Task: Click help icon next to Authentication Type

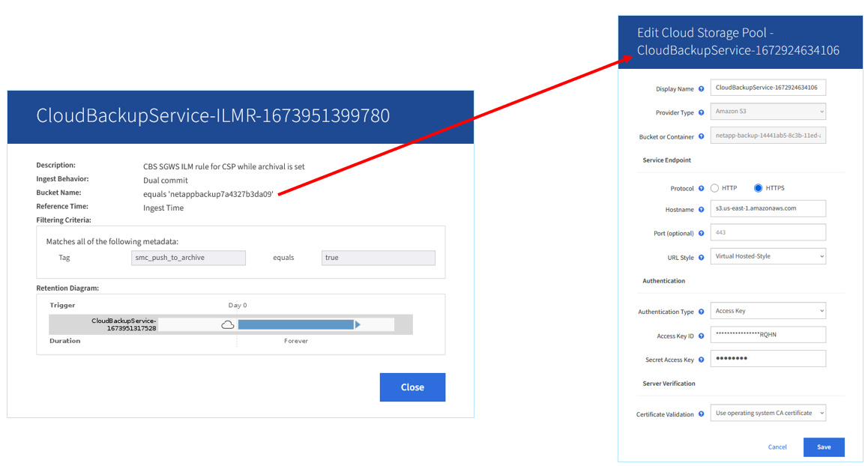Action: (x=701, y=312)
